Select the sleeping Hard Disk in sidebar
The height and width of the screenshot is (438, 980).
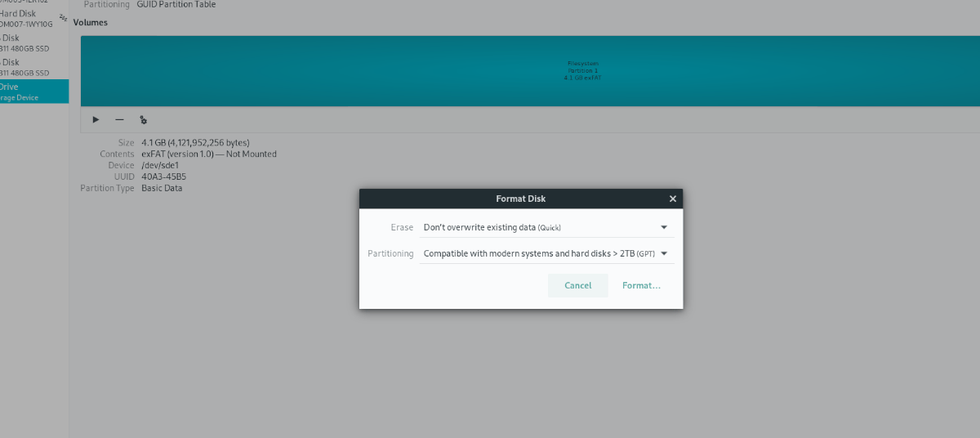click(x=31, y=18)
